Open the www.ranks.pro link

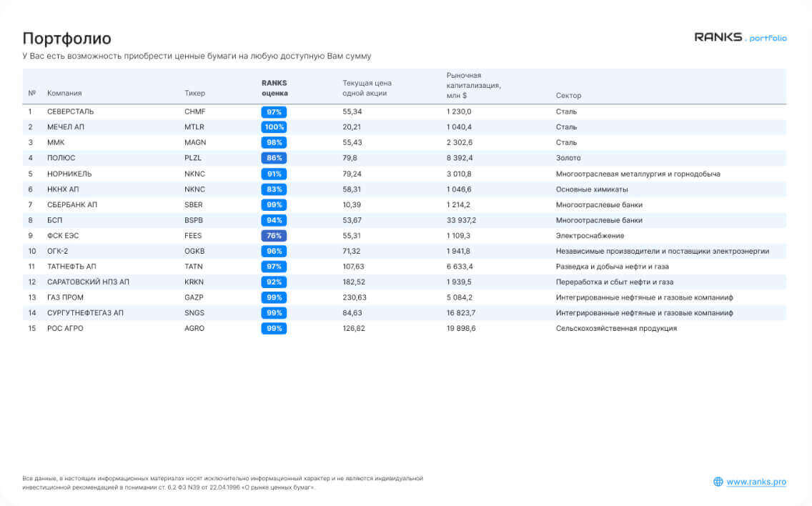click(756, 482)
